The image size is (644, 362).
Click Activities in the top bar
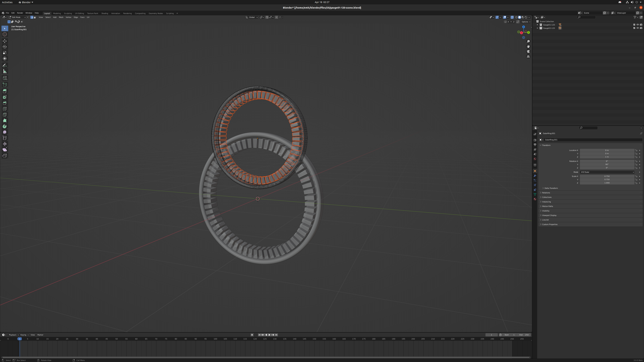tap(7, 2)
